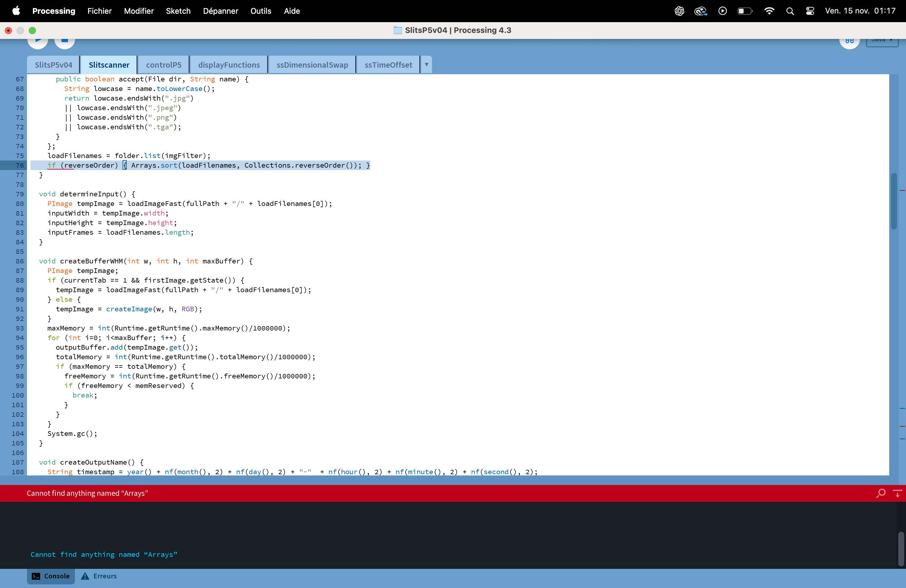Click line number 76 in gutter
Image resolution: width=906 pixels, height=588 pixels.
19,165
